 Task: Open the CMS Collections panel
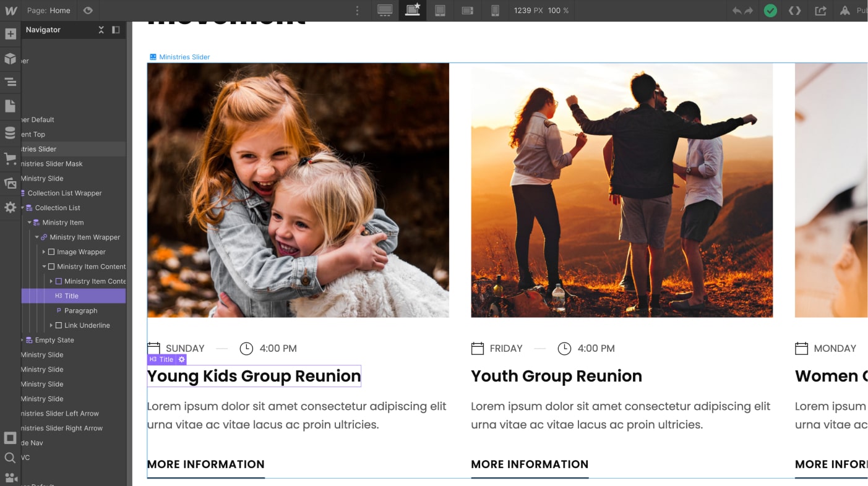click(x=10, y=132)
